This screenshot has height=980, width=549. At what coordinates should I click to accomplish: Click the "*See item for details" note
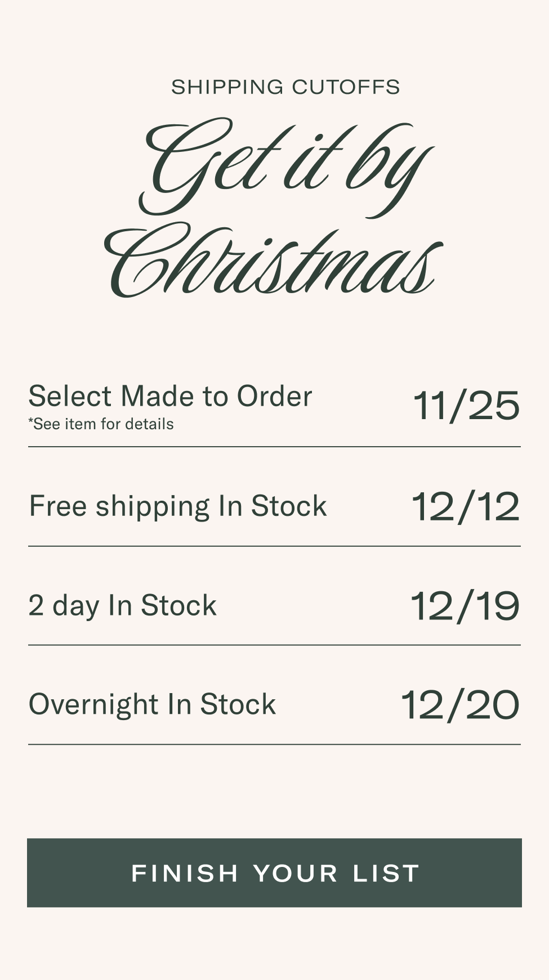tap(101, 424)
